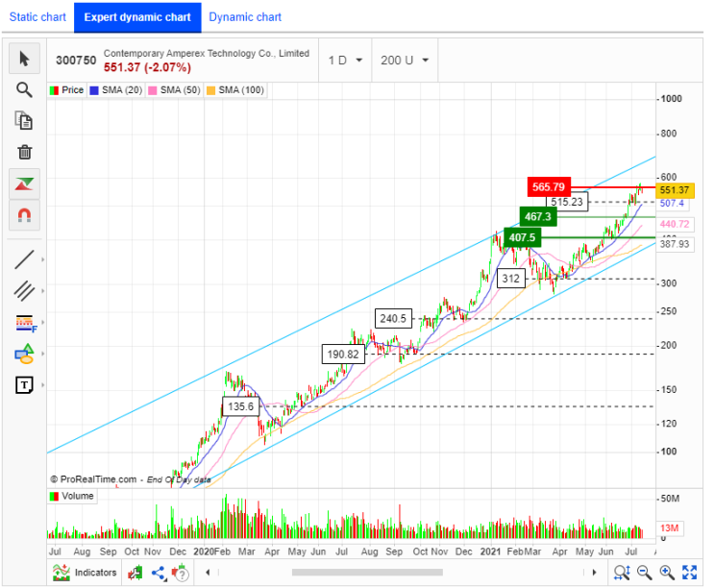Click the SMA (100) orange legend
Screen dimensions: 714x588
(x=235, y=90)
